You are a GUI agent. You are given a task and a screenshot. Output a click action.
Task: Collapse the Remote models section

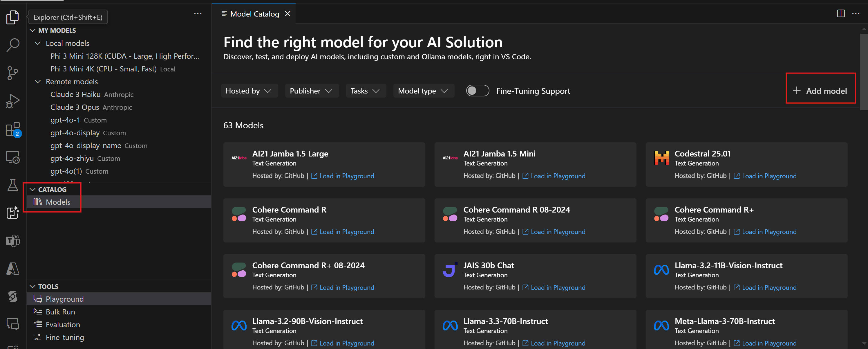(38, 81)
